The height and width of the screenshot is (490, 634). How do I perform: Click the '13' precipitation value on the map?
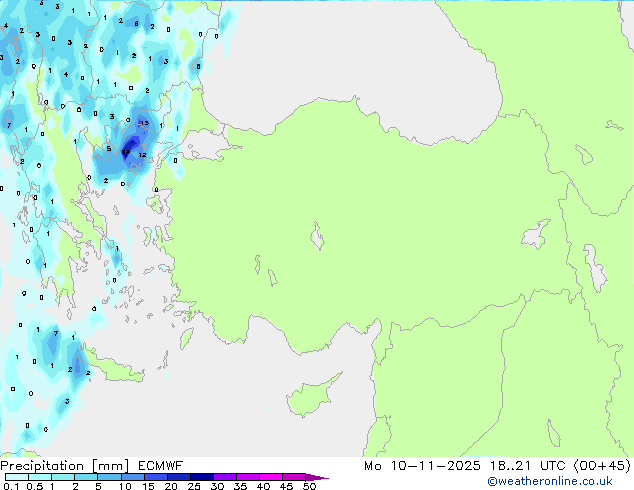coord(144,123)
